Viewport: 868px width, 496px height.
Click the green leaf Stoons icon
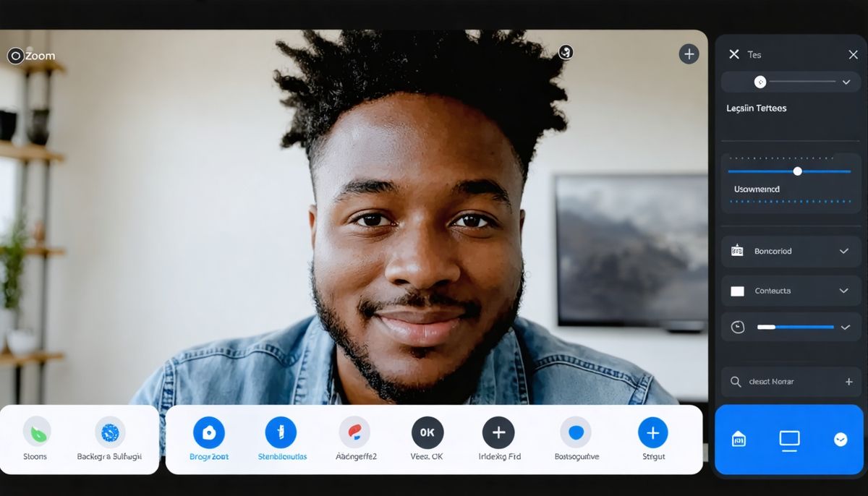point(37,432)
